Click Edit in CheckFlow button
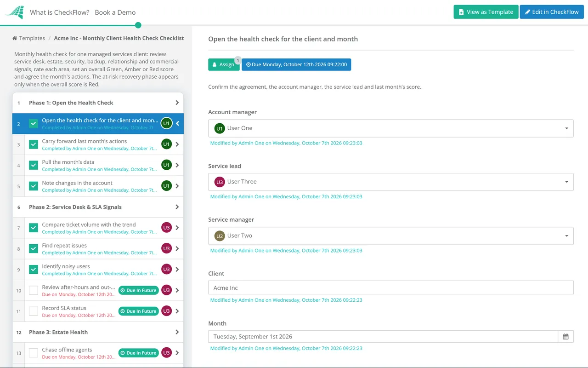This screenshot has height=368, width=588. tap(552, 12)
